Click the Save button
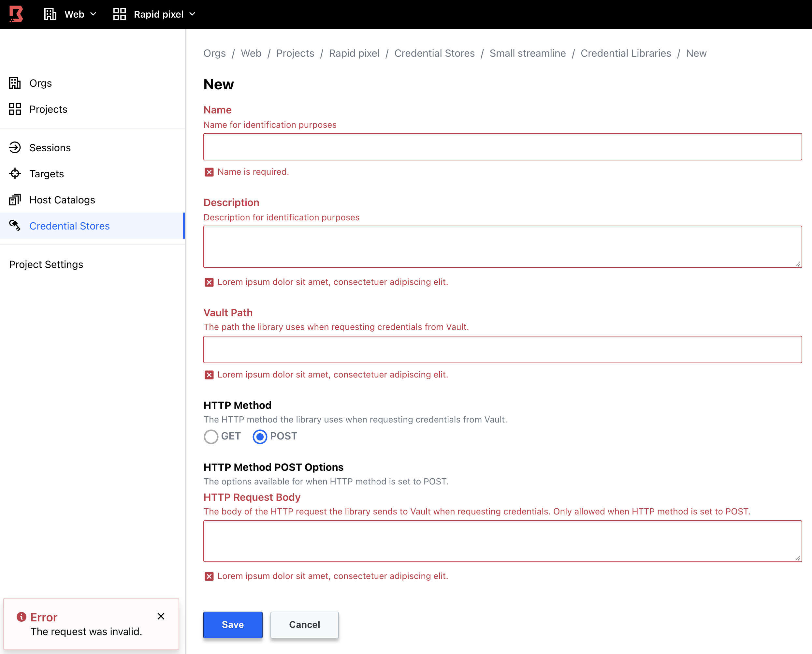Screen dimensions: 812x654 click(x=232, y=625)
